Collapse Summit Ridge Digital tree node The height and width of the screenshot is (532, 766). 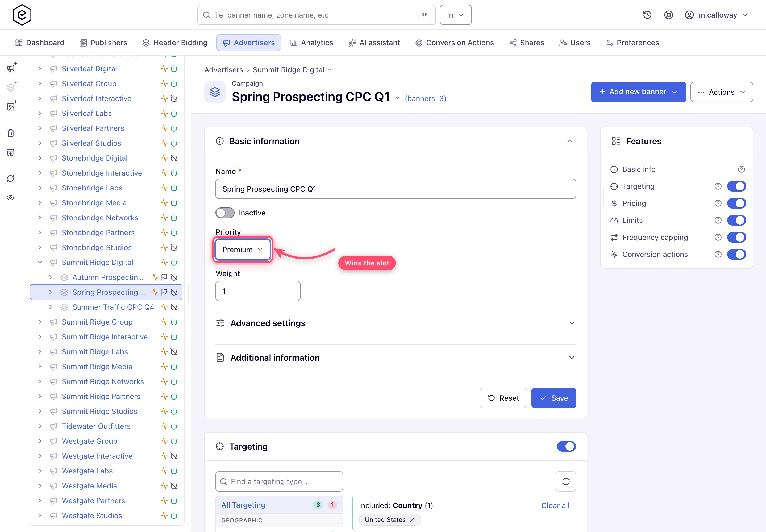[x=40, y=262]
